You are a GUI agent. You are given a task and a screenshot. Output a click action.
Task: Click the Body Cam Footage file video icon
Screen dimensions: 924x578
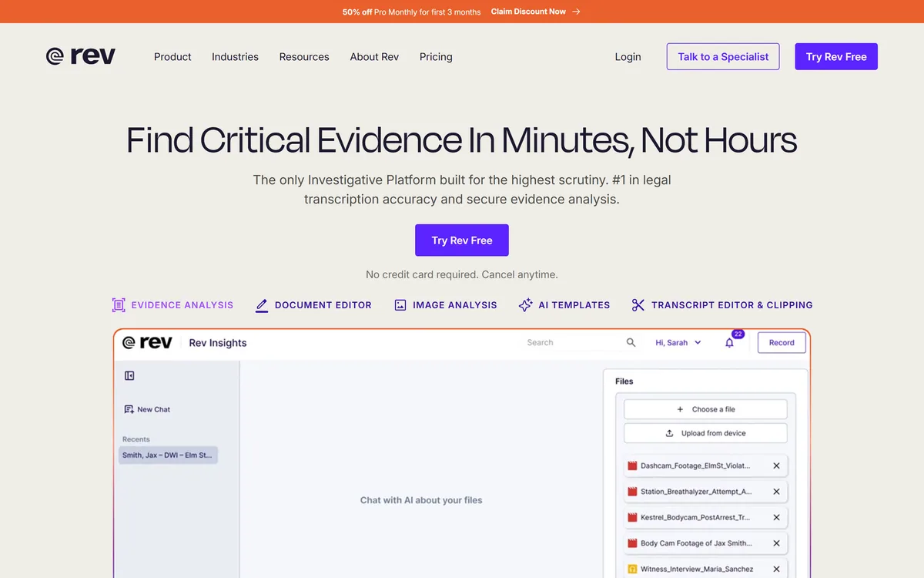click(x=633, y=543)
